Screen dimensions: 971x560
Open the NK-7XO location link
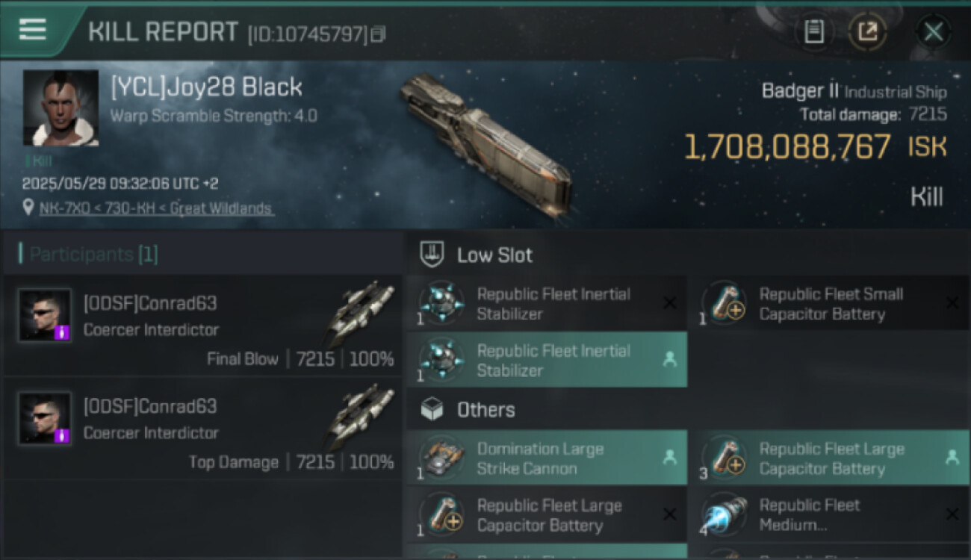coord(155,208)
